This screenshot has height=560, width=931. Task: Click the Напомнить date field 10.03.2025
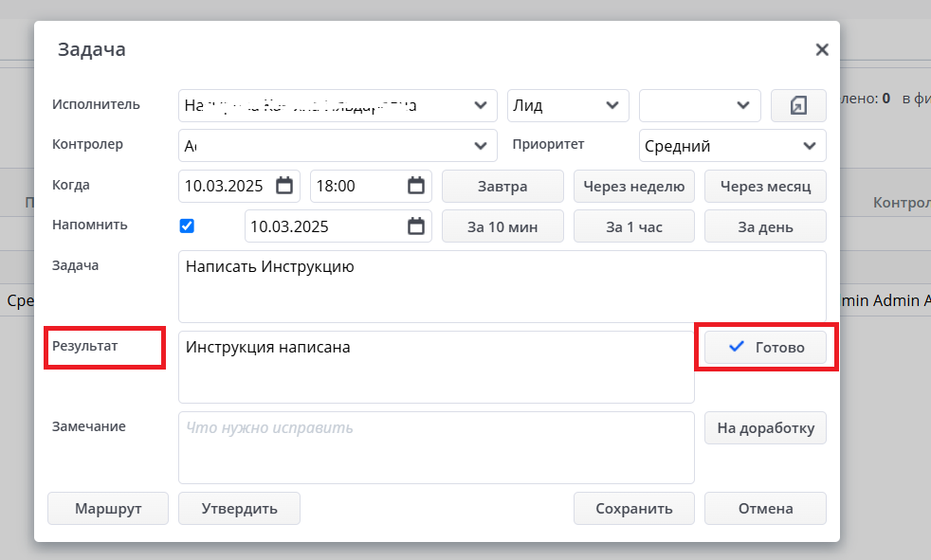click(338, 226)
